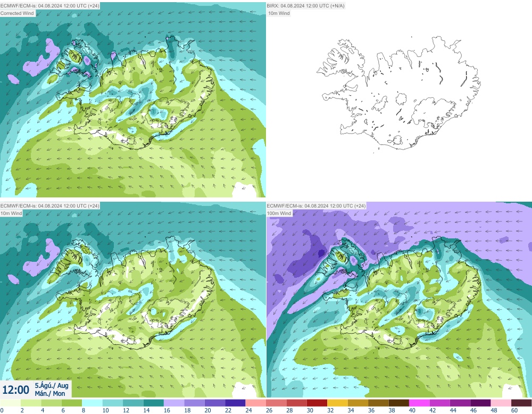The height and width of the screenshot is (414, 532).
Task: Click the 'Mán./ Mon' weekday text
Action: [50, 393]
